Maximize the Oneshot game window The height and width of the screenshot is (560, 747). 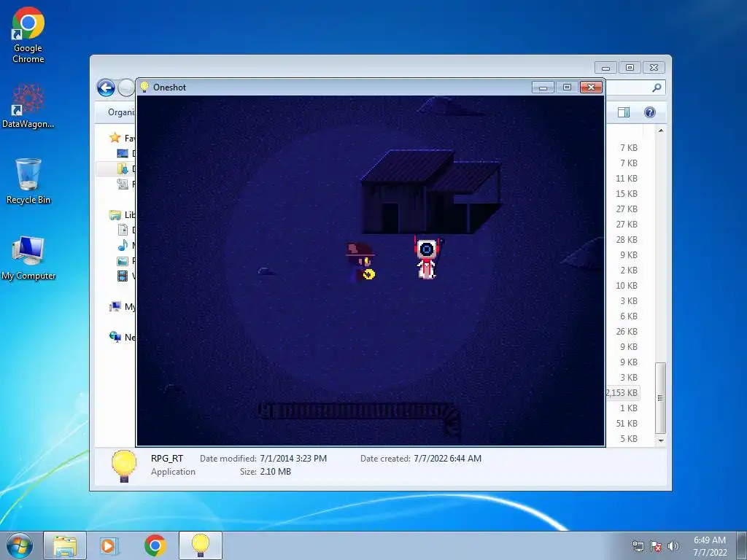pos(567,87)
